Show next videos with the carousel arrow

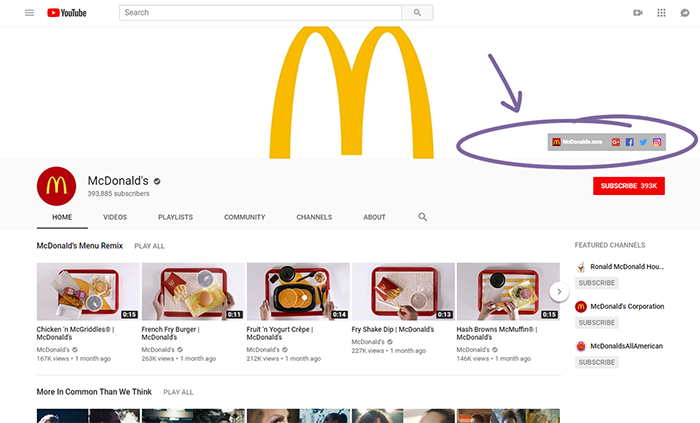559,291
